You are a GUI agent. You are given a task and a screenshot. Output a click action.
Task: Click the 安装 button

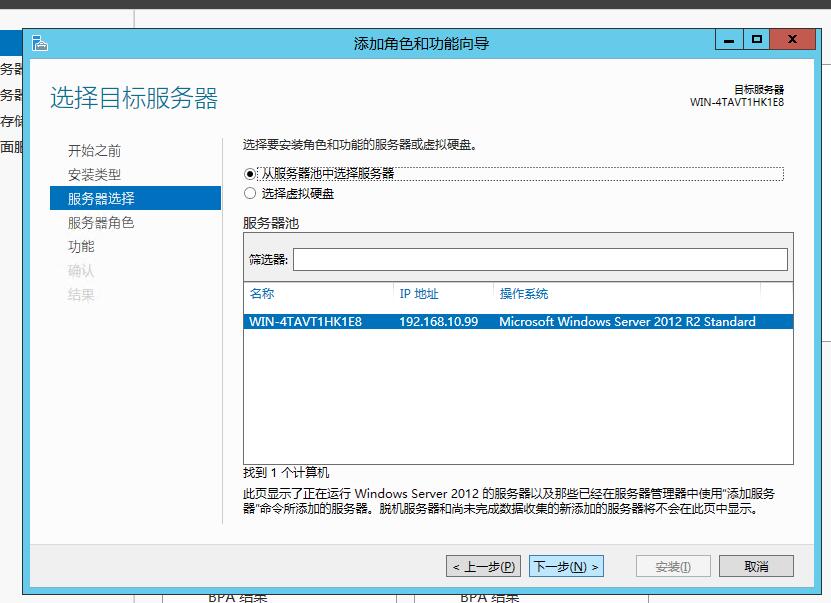(x=672, y=565)
